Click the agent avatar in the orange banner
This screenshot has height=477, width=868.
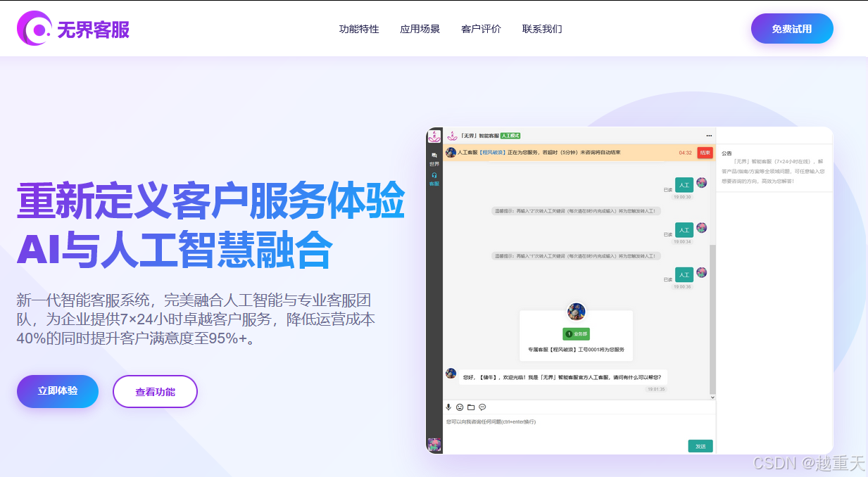[x=451, y=152]
